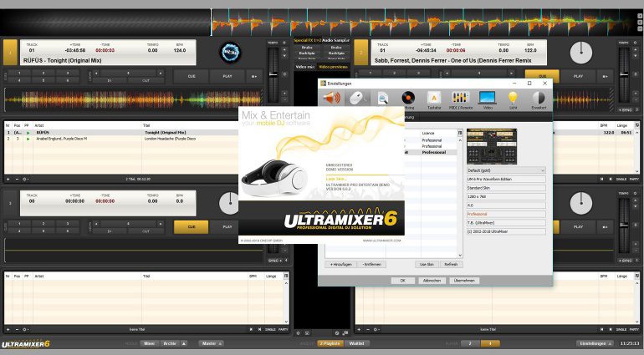Open the Licht lightbulb settings
The width and height of the screenshot is (644, 355).
513,99
